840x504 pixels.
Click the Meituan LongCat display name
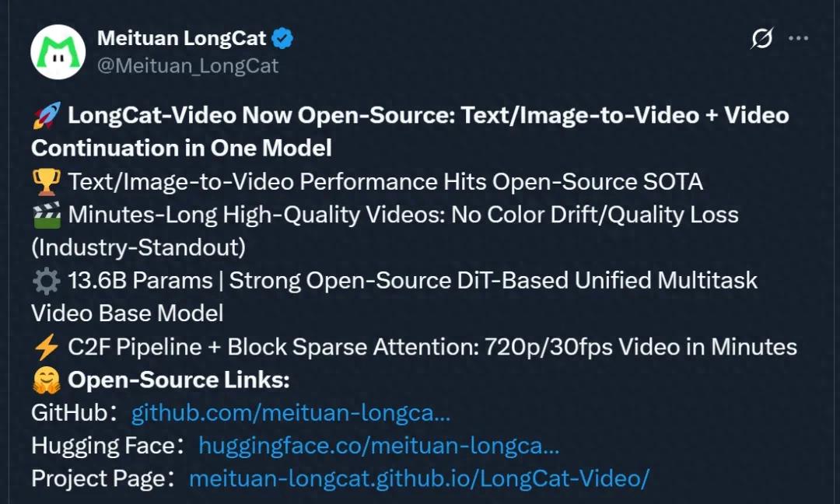point(180,36)
